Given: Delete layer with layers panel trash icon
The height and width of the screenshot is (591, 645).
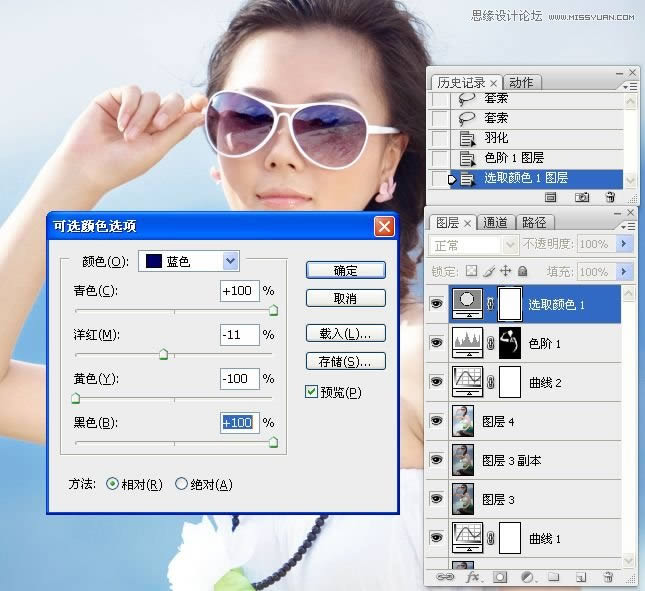Looking at the screenshot, I should point(608,577).
